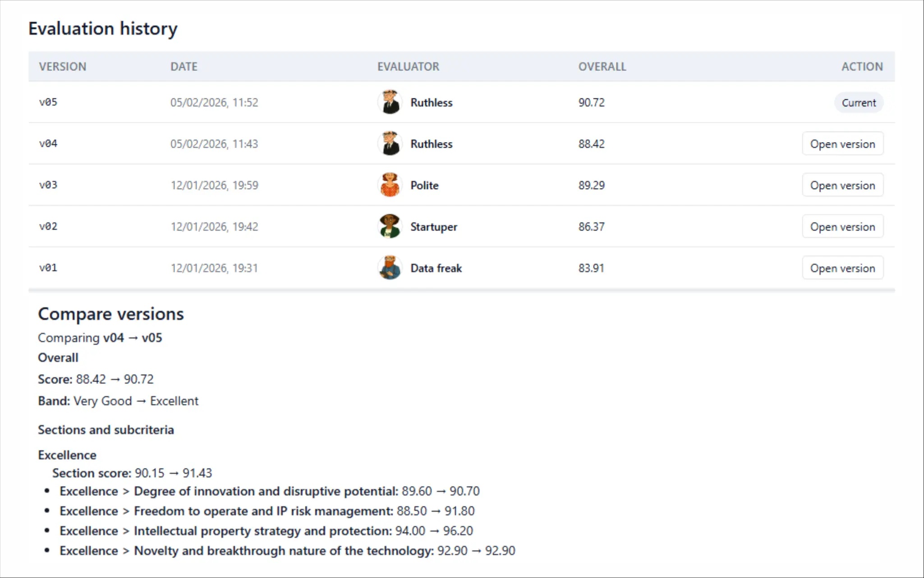Viewport: 924px width, 578px height.
Task: Click the date 05/02/2026, 11:43
Action: tap(214, 144)
